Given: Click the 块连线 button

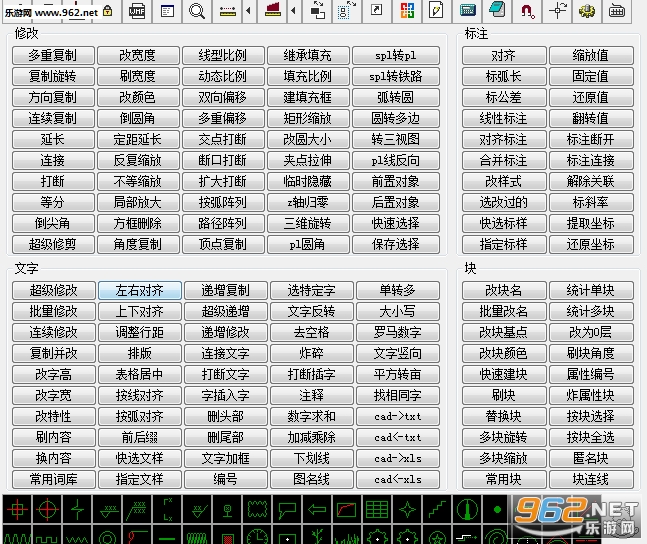Looking at the screenshot, I should (591, 480).
